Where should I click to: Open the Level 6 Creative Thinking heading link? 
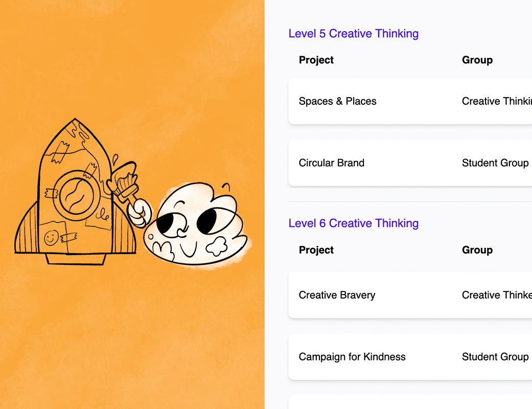click(x=353, y=223)
